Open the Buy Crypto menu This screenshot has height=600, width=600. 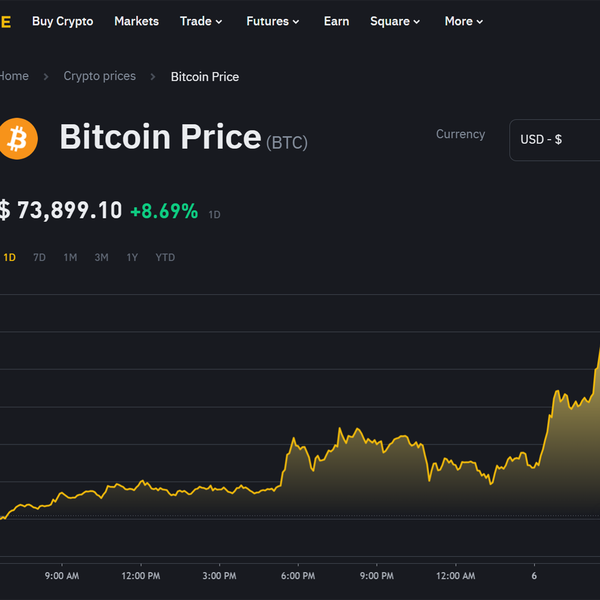coord(61,21)
